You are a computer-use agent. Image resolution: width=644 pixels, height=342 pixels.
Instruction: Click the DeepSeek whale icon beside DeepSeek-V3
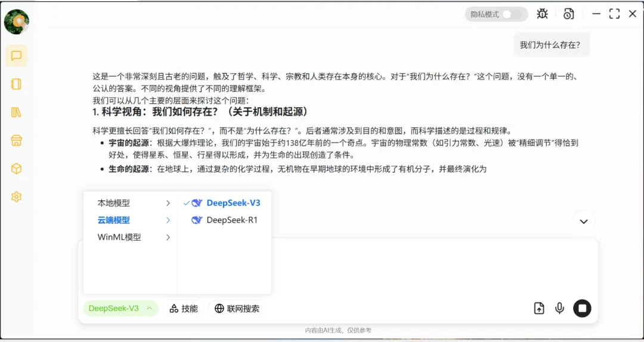(197, 203)
